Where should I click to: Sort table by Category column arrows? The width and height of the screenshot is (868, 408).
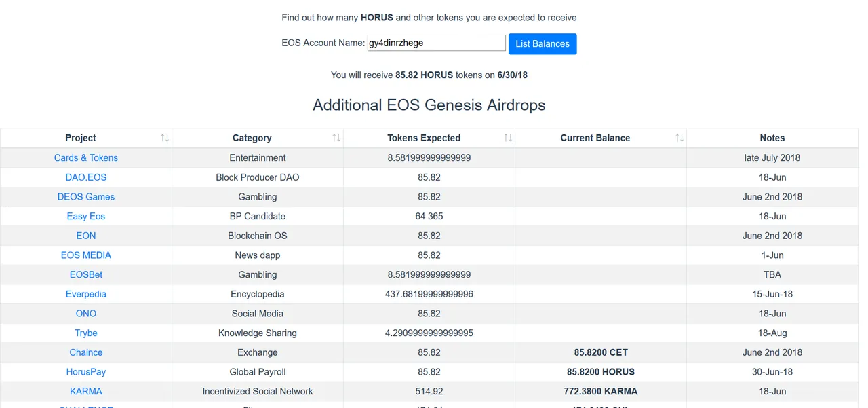336,138
